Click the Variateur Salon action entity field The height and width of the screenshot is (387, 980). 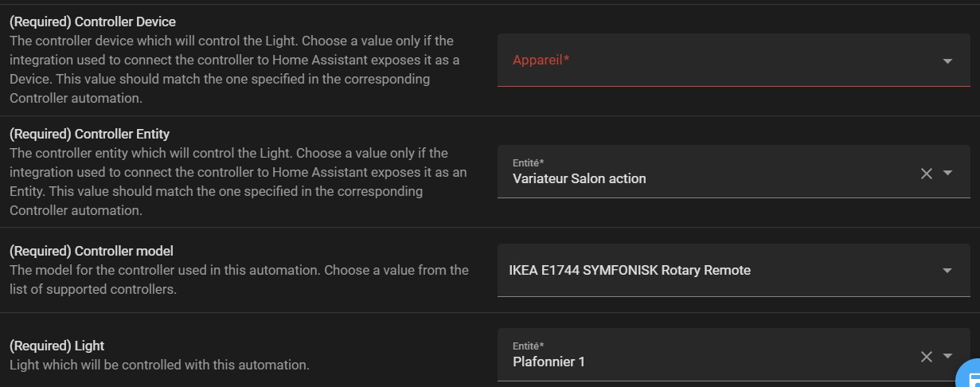(x=733, y=171)
